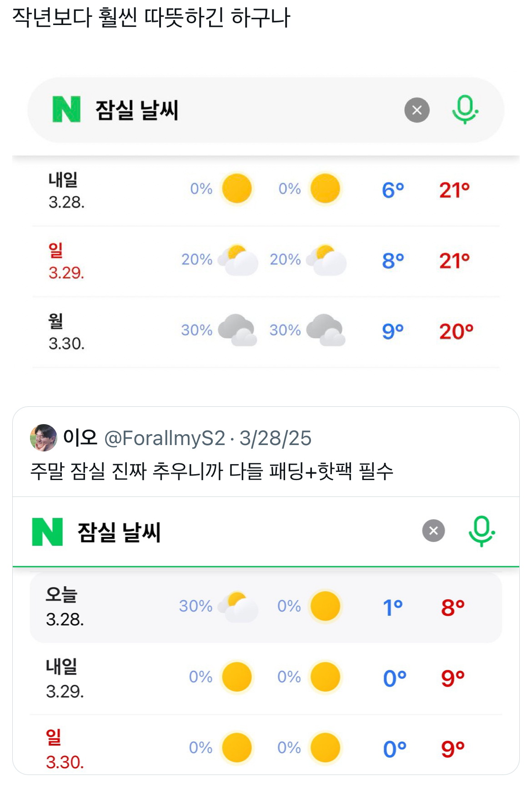Tap the microphone icon in quoted post
The image size is (532, 790).
tap(482, 531)
